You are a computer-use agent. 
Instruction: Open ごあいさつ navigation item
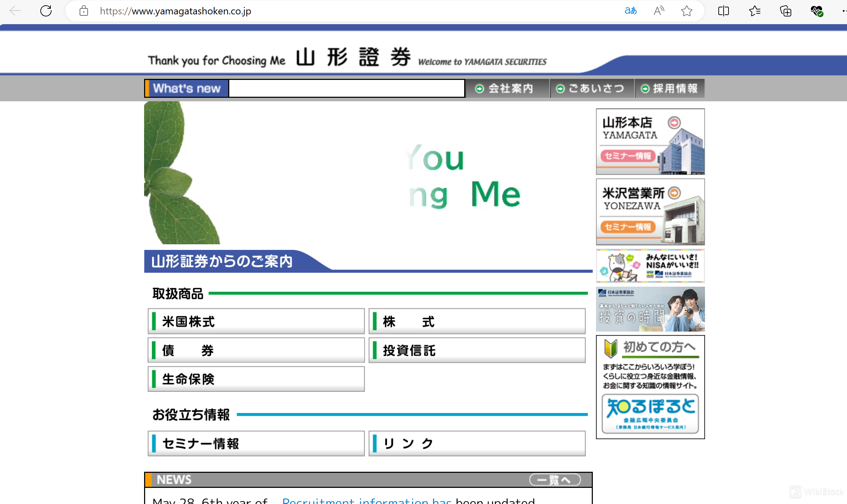coord(592,88)
